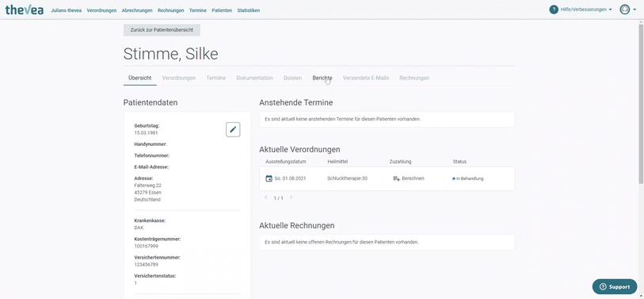
Task: Click the Aktuelle Rechnungen heading
Action: (x=296, y=225)
